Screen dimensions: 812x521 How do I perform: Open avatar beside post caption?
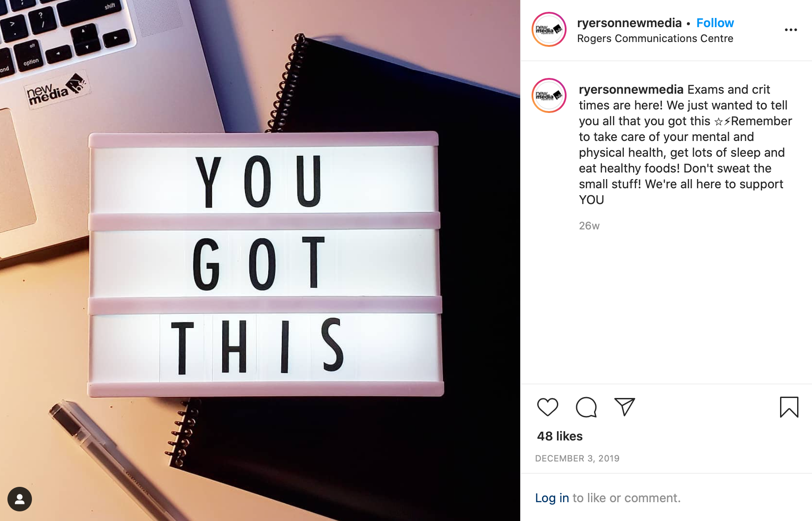tap(549, 95)
